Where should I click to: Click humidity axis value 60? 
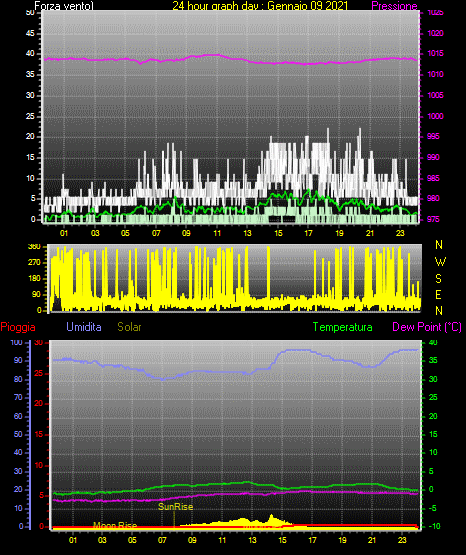pos(18,416)
